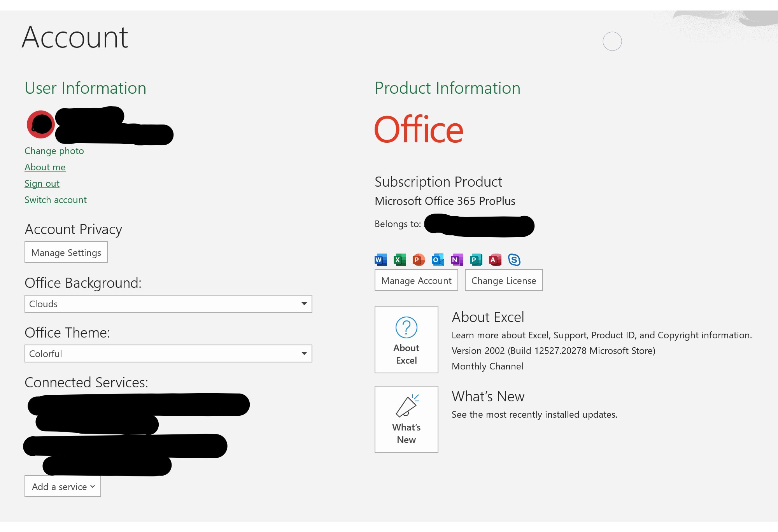Click the Word app icon
This screenshot has height=532, width=778.
tap(380, 260)
